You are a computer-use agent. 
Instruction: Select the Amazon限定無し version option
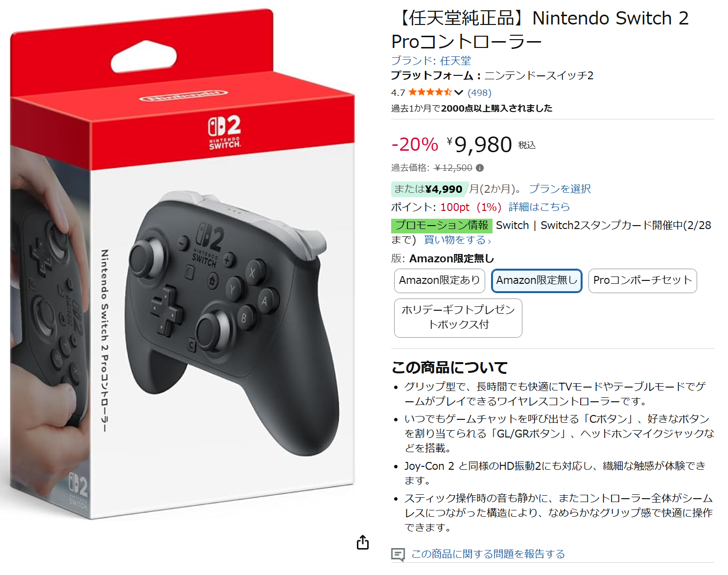click(x=537, y=281)
